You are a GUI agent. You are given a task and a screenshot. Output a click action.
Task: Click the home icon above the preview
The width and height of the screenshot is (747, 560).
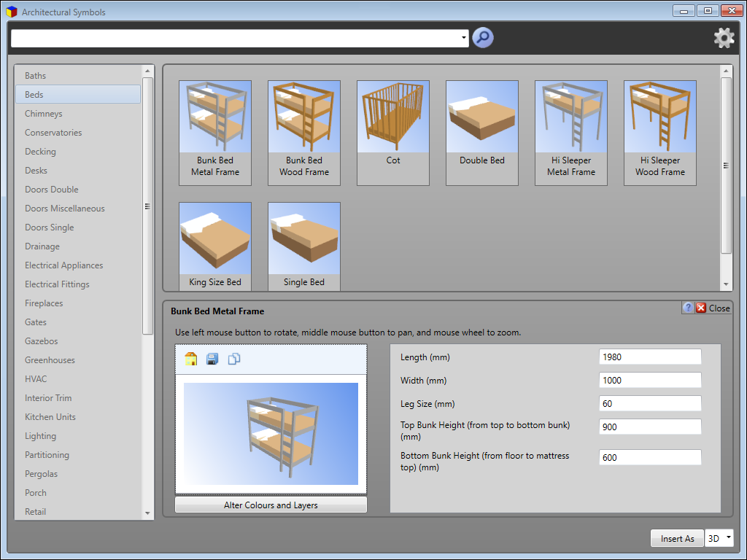[190, 359]
